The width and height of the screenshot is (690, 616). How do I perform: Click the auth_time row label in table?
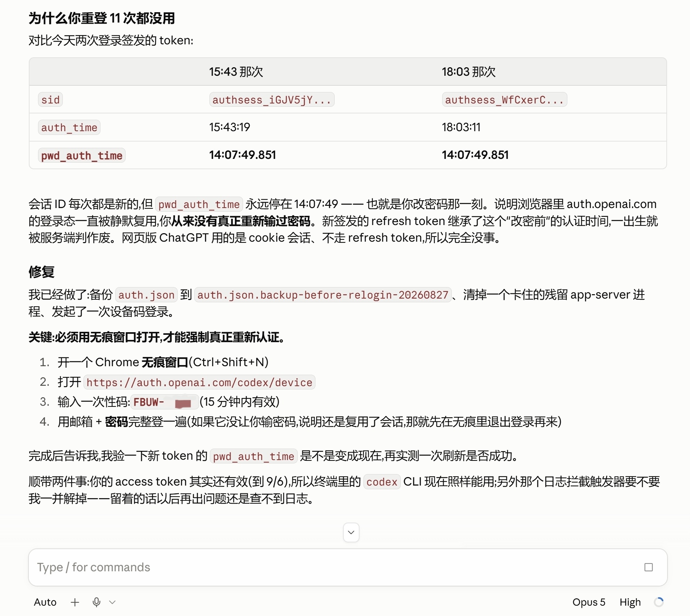(x=69, y=127)
